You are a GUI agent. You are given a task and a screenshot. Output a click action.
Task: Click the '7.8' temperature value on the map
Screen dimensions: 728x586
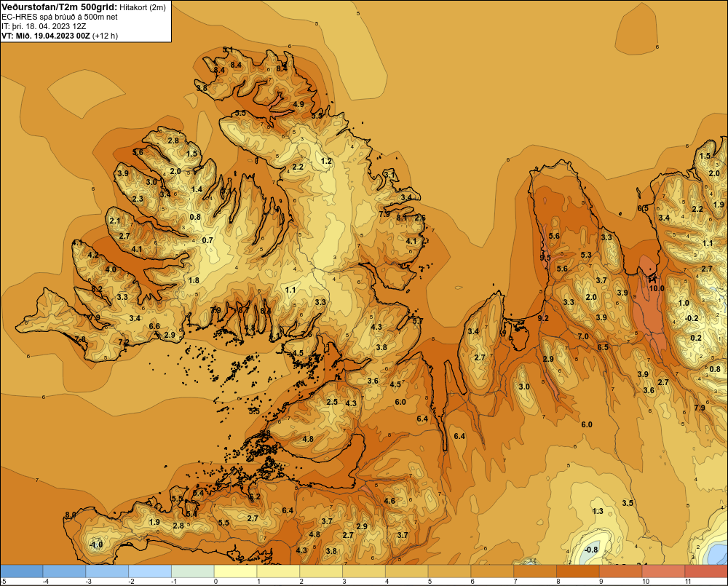(80, 339)
